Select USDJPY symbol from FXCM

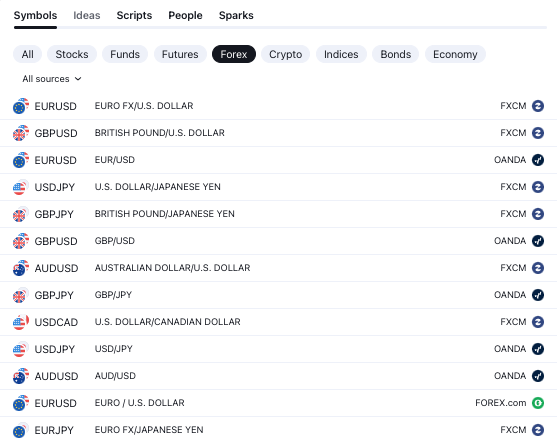[55, 187]
